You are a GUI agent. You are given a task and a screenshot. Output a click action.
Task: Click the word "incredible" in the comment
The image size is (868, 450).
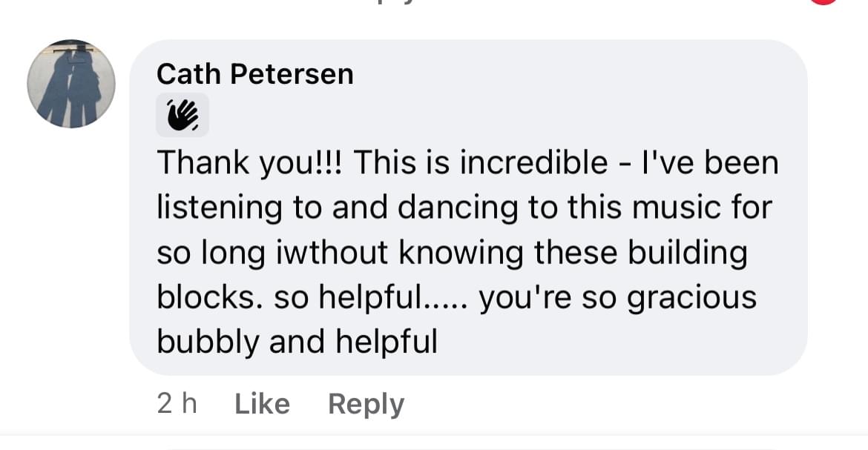533,163
